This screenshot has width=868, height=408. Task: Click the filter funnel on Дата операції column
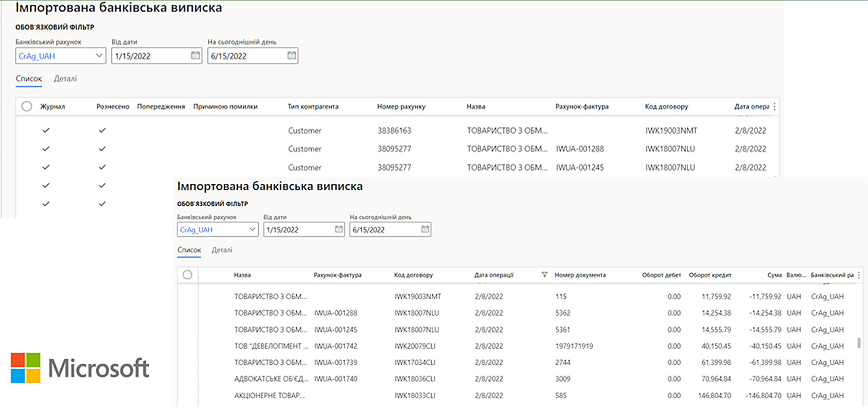pos(544,275)
